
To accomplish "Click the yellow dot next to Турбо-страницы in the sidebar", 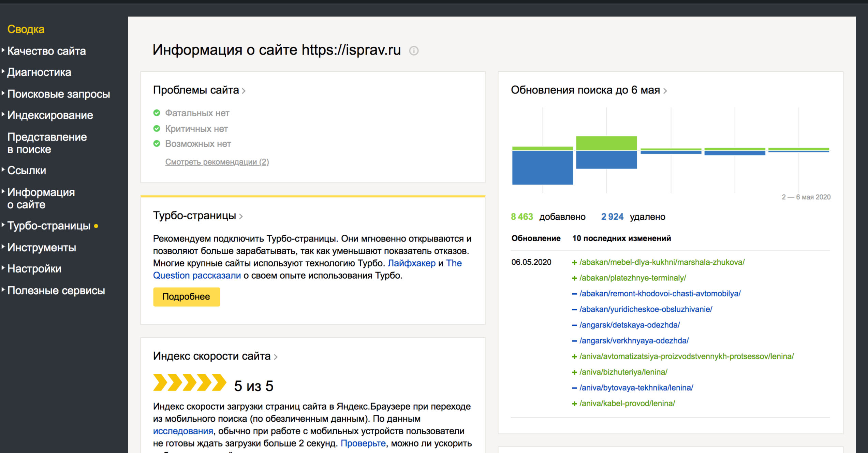I will (96, 226).
